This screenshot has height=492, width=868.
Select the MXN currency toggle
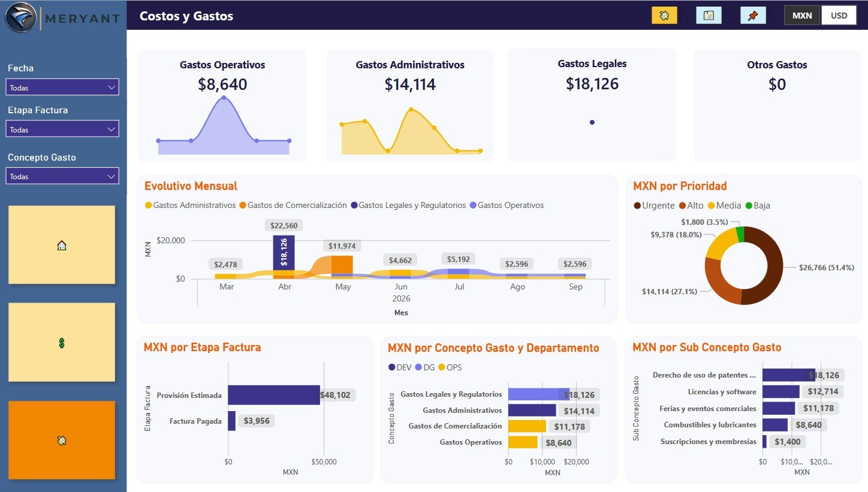coord(801,16)
